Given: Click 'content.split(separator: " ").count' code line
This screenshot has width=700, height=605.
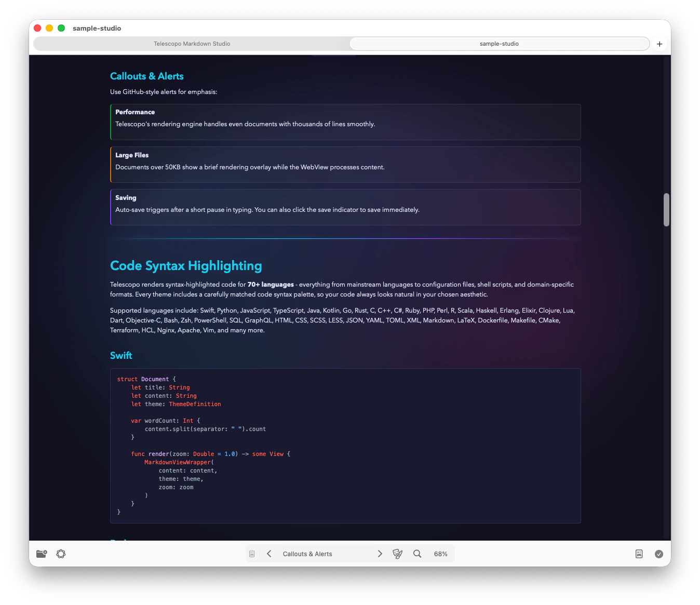Looking at the screenshot, I should pyautogui.click(x=205, y=429).
